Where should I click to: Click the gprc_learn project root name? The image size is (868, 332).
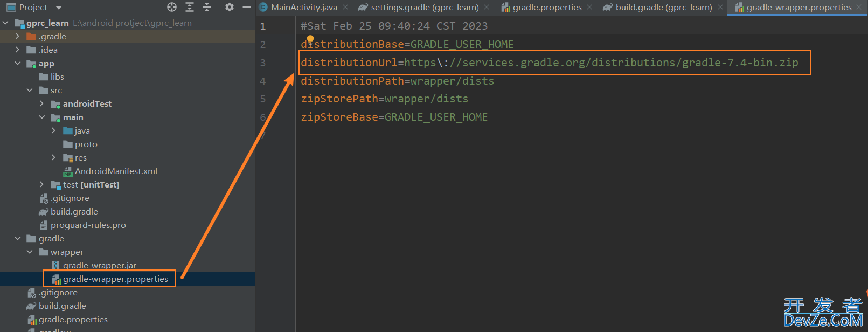pyautogui.click(x=47, y=23)
